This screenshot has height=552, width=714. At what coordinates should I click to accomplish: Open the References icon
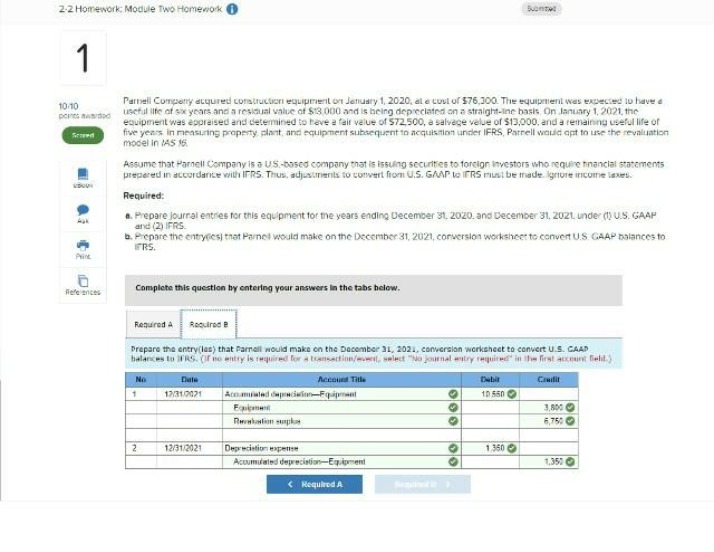coord(83,281)
